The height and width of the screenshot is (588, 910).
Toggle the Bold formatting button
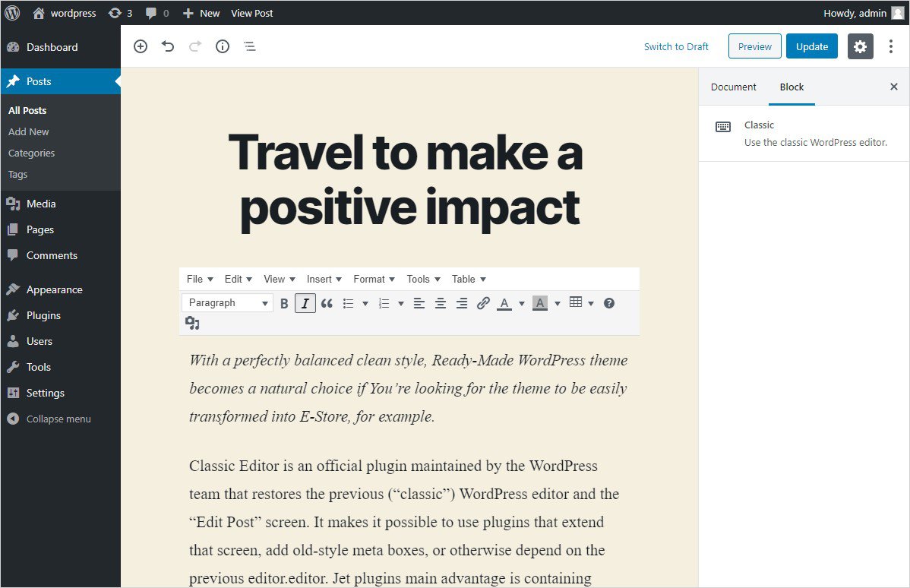click(x=284, y=303)
